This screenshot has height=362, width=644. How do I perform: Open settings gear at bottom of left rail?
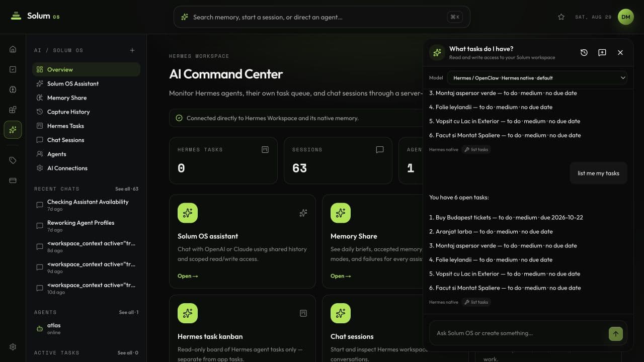[x=13, y=347]
